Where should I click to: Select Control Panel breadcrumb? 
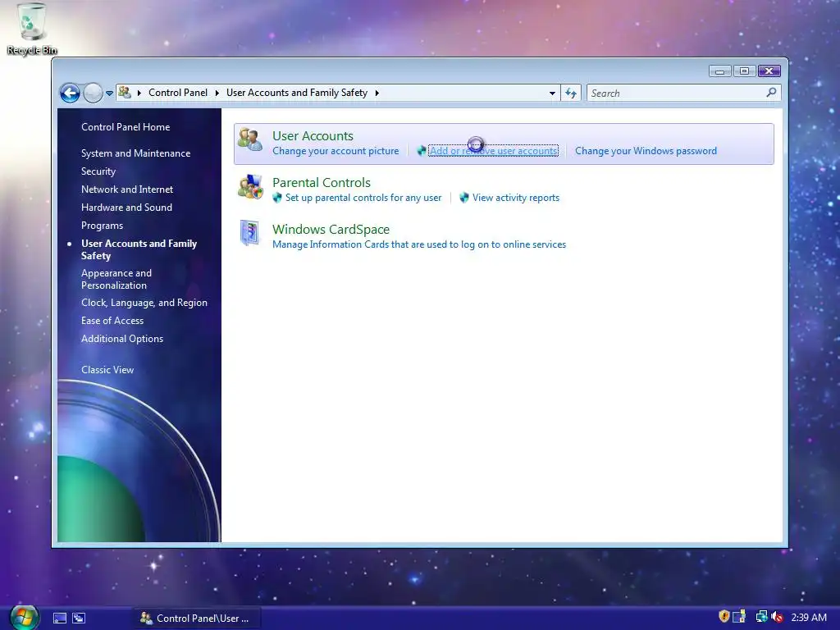pyautogui.click(x=178, y=93)
